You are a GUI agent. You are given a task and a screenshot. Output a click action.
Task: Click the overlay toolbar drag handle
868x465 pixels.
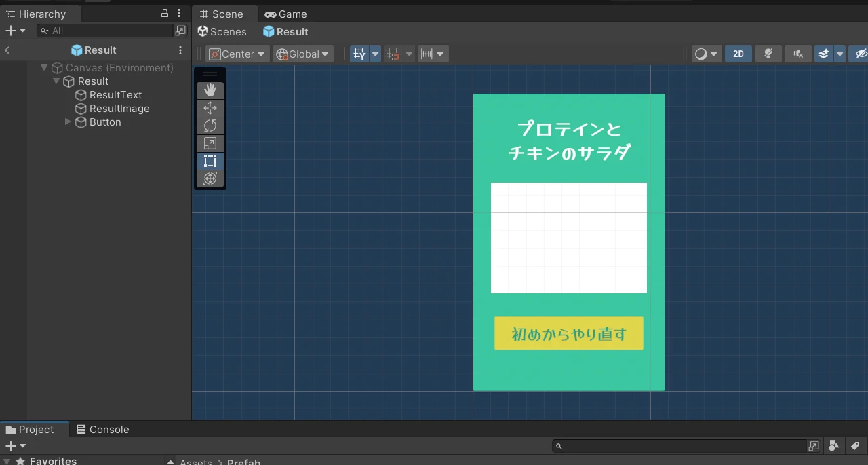(210, 74)
